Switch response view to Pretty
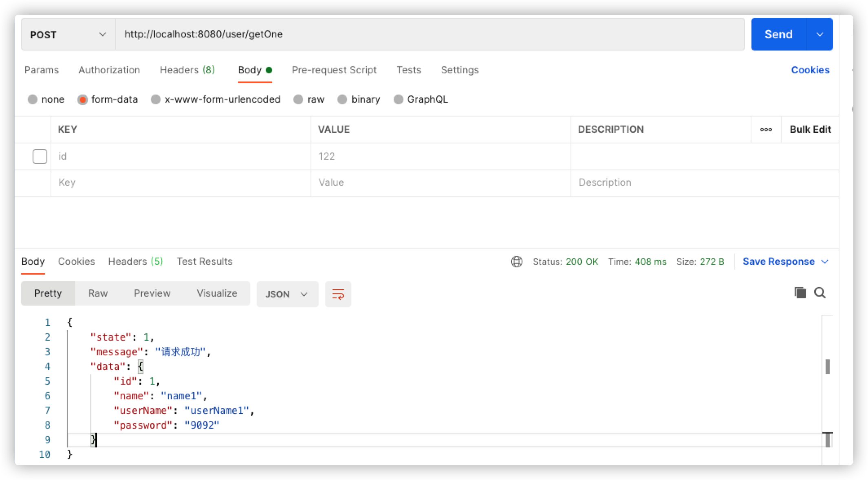This screenshot has height=480, width=868. 48,293
